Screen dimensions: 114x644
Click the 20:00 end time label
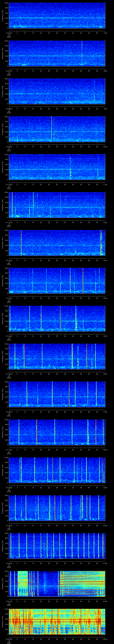coord(105,525)
